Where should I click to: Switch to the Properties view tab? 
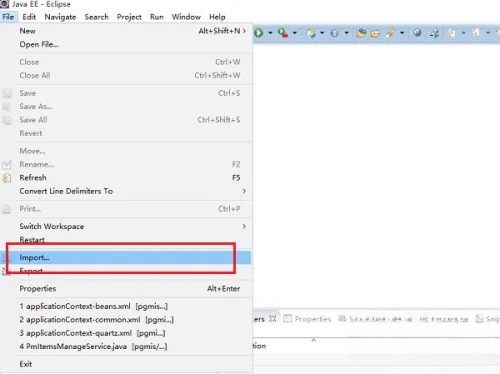point(307,319)
